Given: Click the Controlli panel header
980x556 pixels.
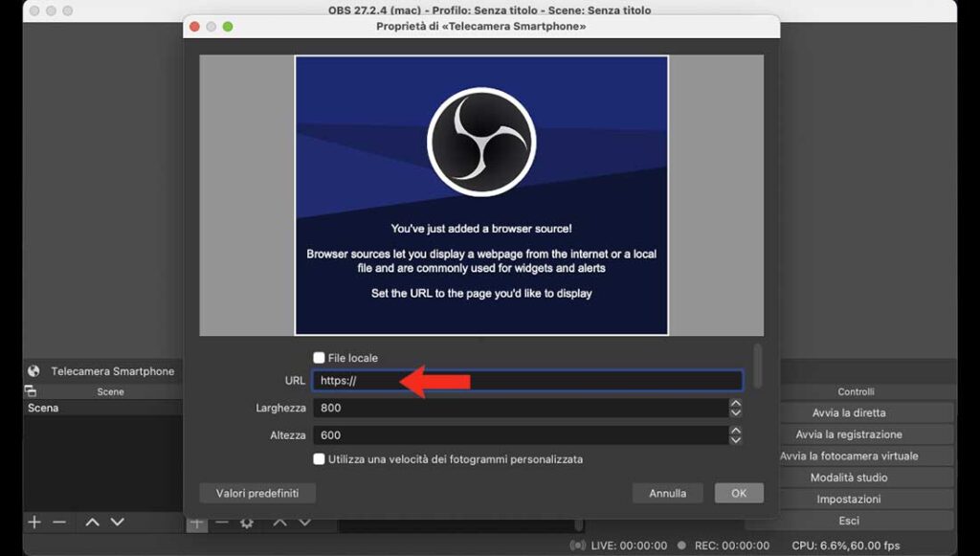Looking at the screenshot, I should 856,391.
